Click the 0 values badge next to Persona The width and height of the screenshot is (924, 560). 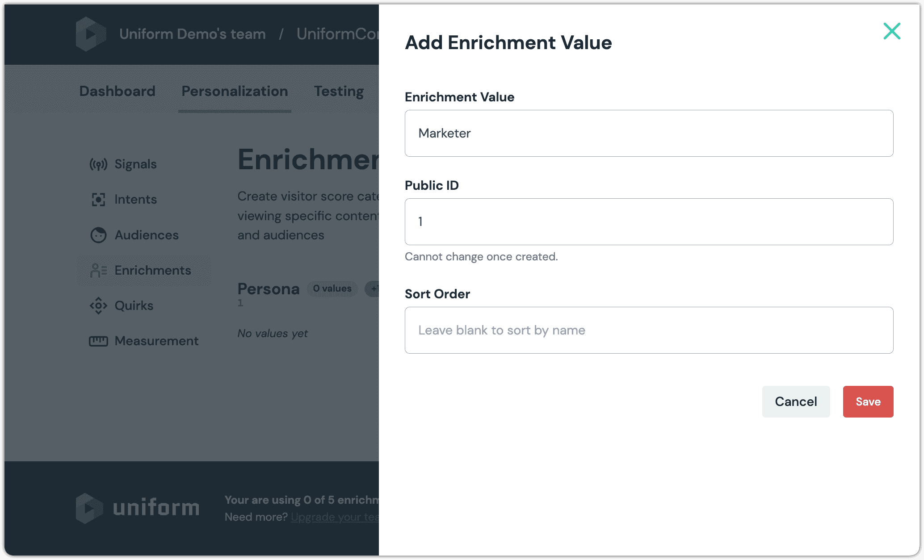pyautogui.click(x=332, y=289)
